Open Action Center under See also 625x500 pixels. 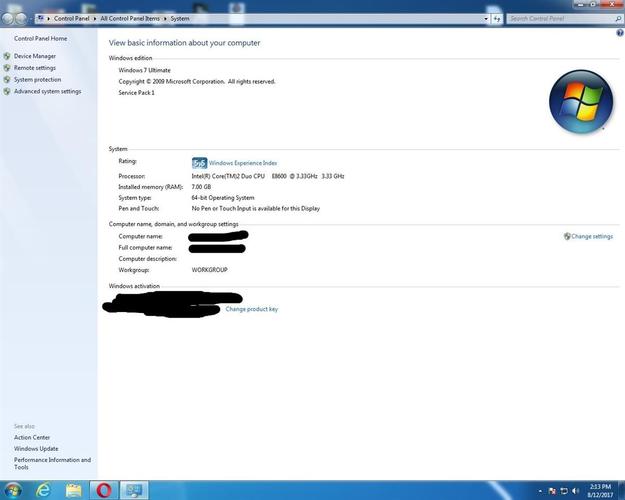tap(32, 437)
